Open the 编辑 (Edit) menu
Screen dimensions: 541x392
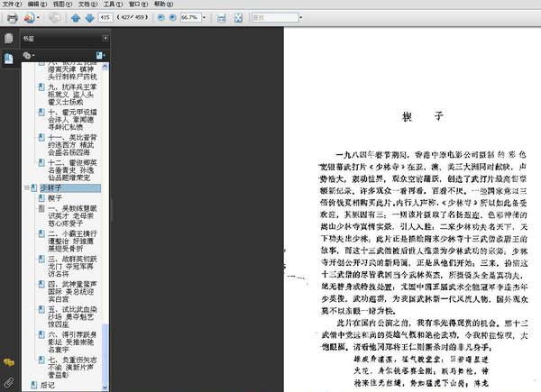click(x=37, y=4)
